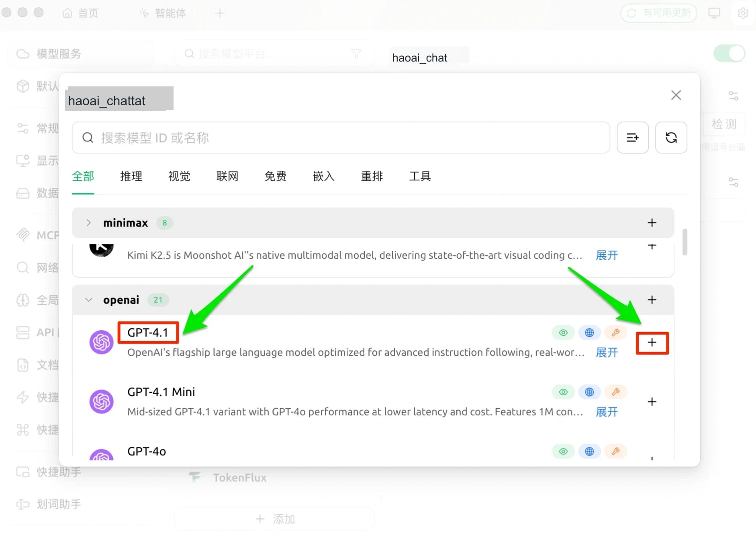Refresh the model list
The height and width of the screenshot is (536, 756).
(x=671, y=138)
